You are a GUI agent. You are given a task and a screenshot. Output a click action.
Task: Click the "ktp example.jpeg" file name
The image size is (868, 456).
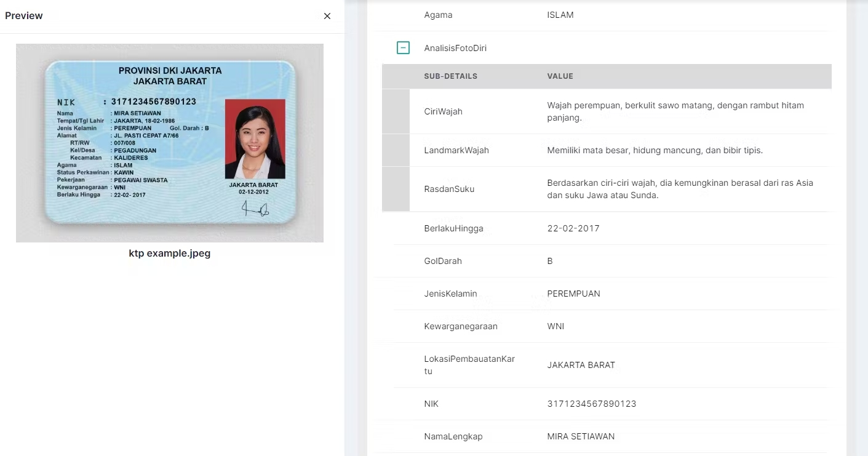[x=170, y=253]
